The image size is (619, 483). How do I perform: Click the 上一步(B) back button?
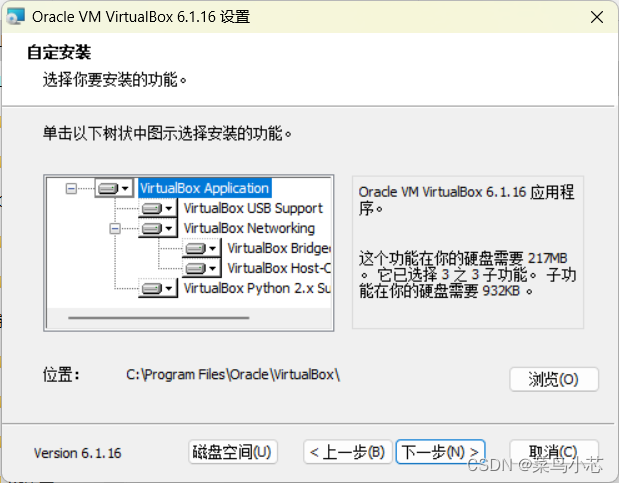347,452
